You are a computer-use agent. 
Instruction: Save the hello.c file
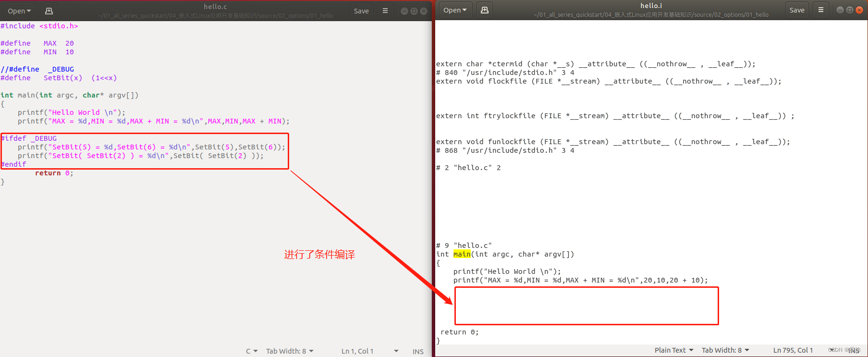click(x=361, y=11)
